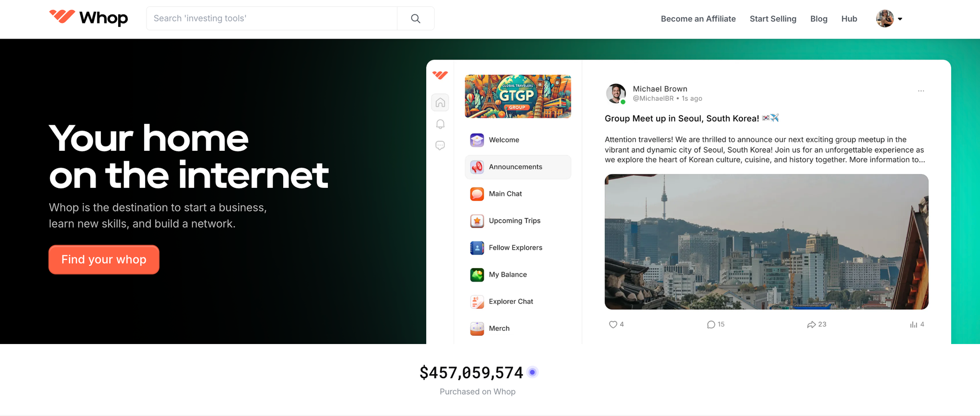This screenshot has height=416, width=980.
Task: Click the Main Chat bubble icon
Action: click(477, 194)
